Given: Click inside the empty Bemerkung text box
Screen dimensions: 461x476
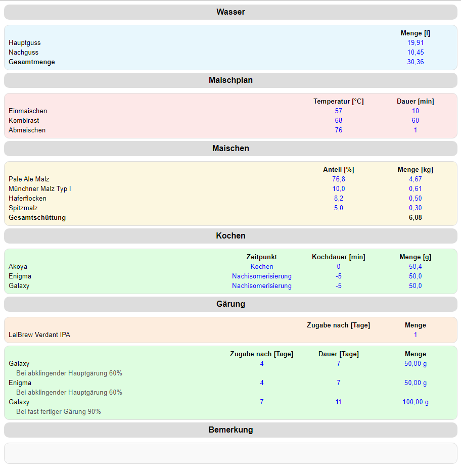Looking at the screenshot, I should tap(231, 453).
